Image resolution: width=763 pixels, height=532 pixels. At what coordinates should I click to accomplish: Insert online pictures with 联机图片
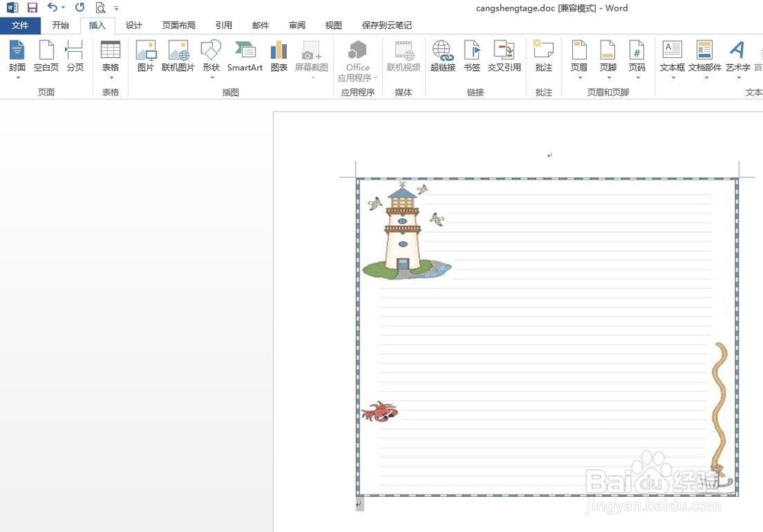178,56
